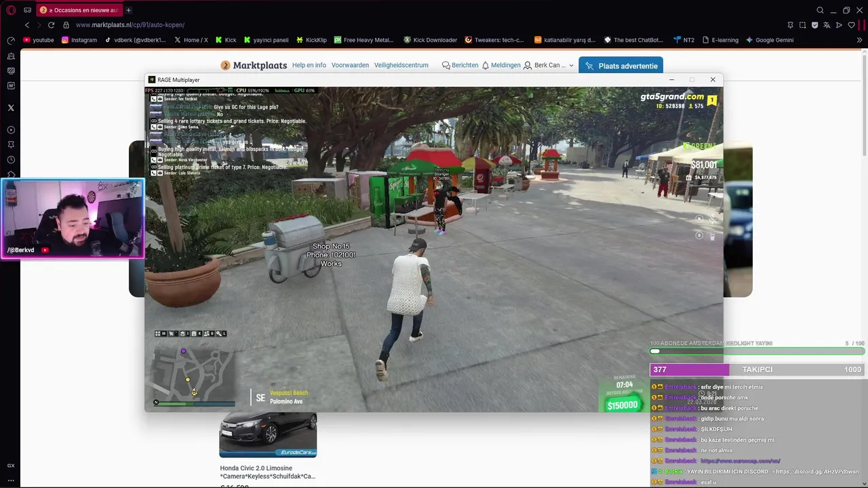
Task: Open history clock icon in sidebar
Action: [11, 160]
